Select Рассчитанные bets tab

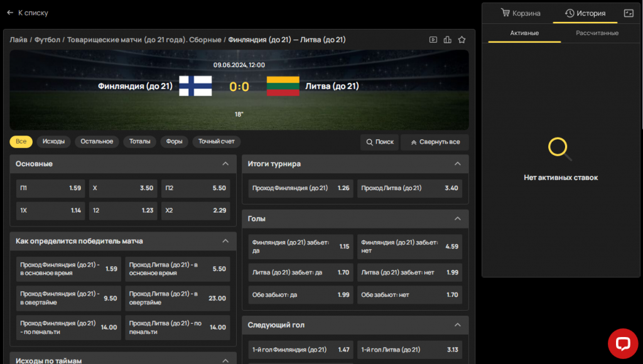597,33
